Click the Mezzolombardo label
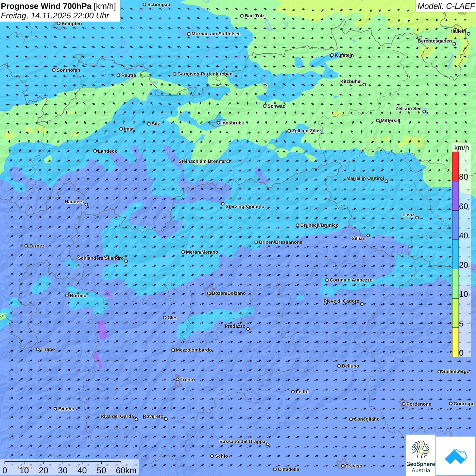 coord(194,350)
